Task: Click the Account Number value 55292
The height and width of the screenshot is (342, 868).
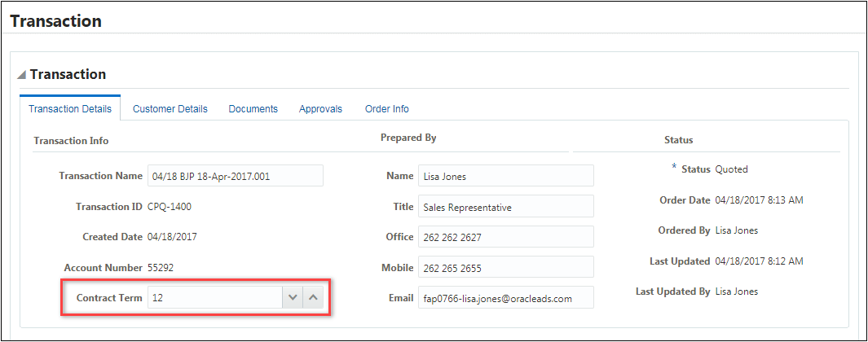Action: [161, 267]
